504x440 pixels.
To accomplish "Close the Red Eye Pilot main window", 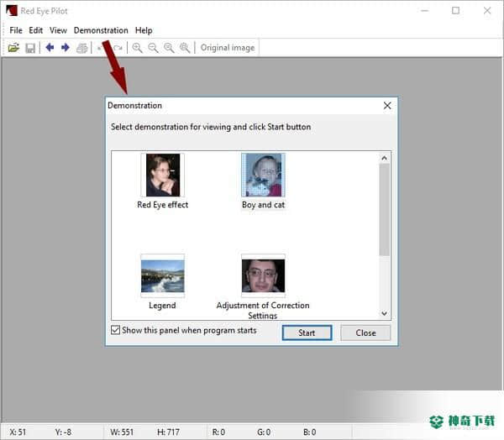I will [487, 11].
